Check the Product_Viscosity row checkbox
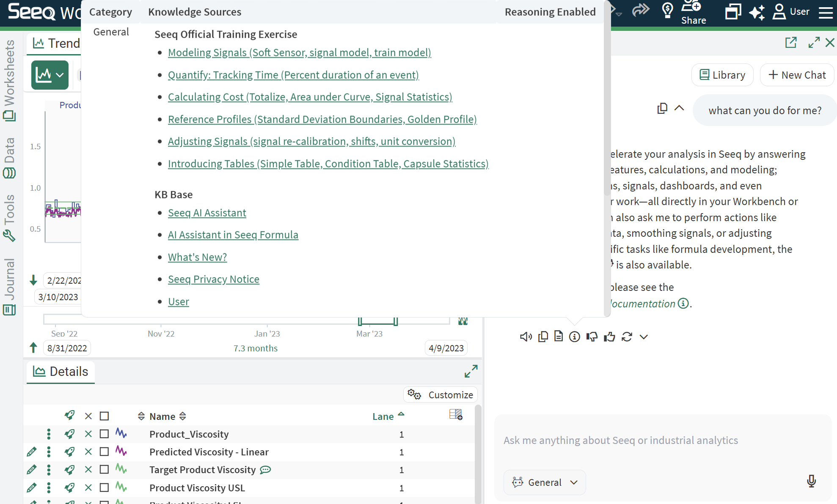 click(x=104, y=434)
